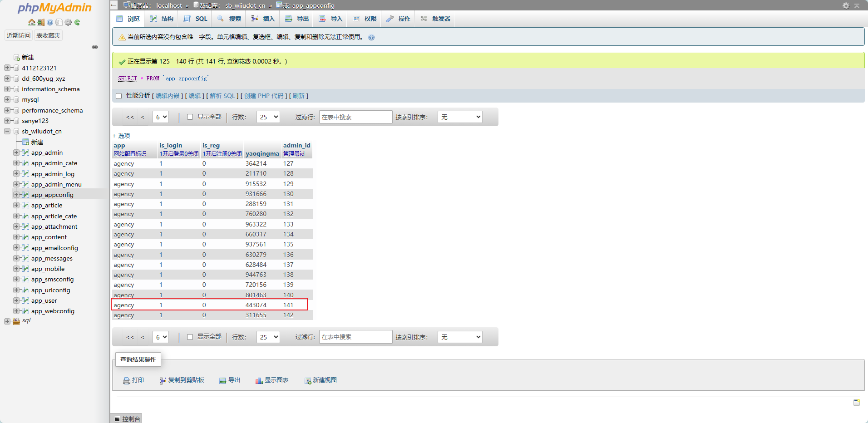Open upper 按索引排序 dropdown
Viewport: 868px width, 423px height.
[x=460, y=117]
